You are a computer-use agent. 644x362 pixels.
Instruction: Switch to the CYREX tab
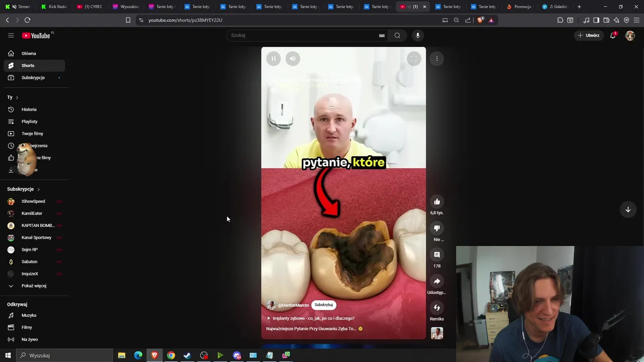(x=90, y=7)
